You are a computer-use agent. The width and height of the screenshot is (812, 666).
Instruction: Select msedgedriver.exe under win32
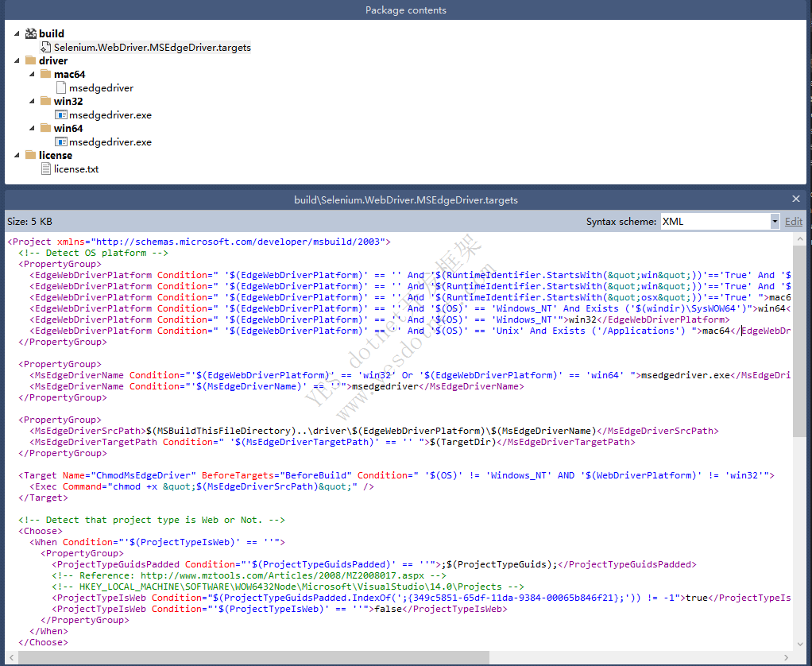(110, 114)
